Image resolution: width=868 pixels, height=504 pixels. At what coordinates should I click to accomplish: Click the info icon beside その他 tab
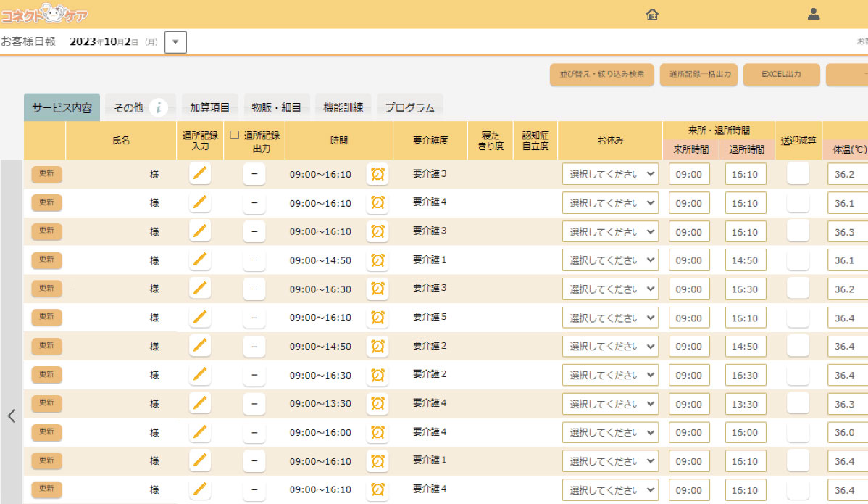point(159,108)
